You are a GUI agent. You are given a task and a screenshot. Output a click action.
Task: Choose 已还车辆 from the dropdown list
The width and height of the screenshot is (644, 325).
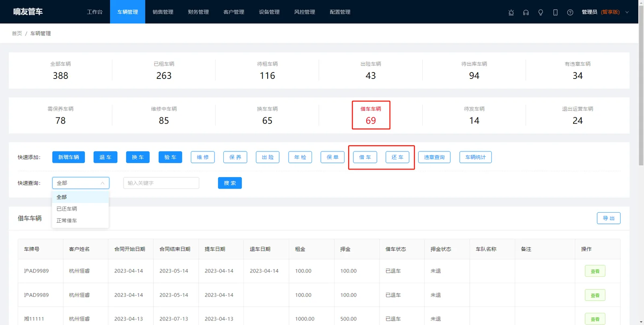[x=80, y=209]
